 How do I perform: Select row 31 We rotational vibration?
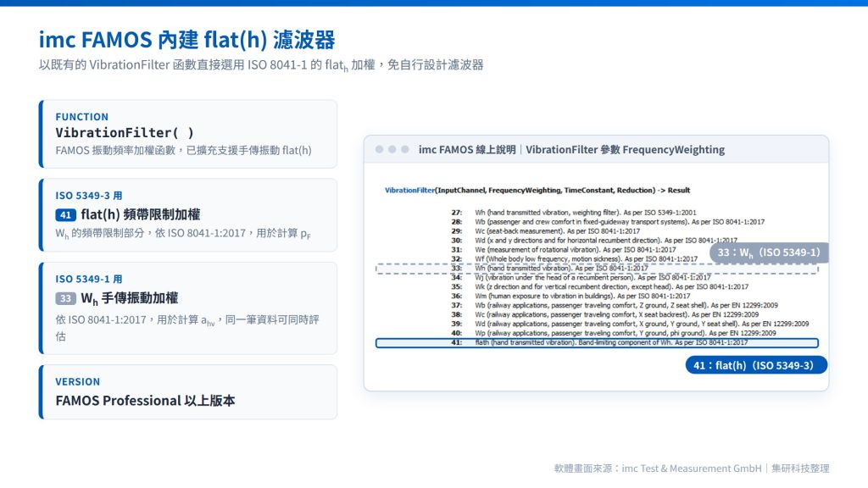[x=564, y=250]
